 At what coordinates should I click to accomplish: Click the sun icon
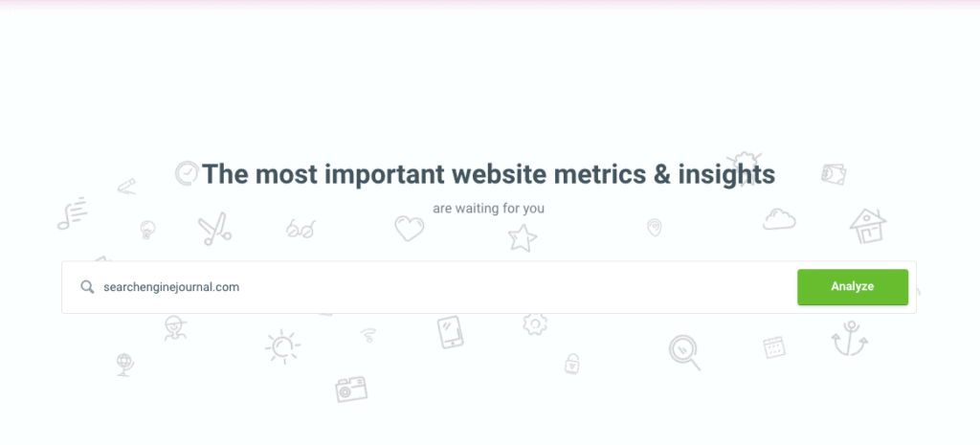pyautogui.click(x=281, y=345)
